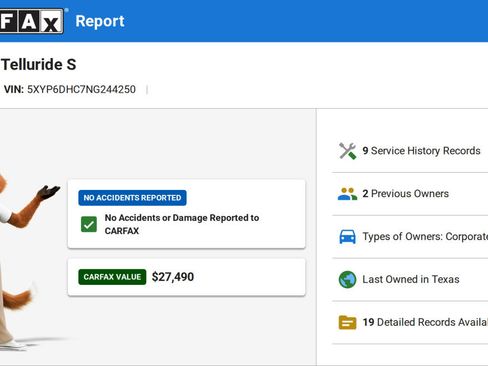Click the $27,490 value amount
488x366 pixels.
click(x=173, y=277)
